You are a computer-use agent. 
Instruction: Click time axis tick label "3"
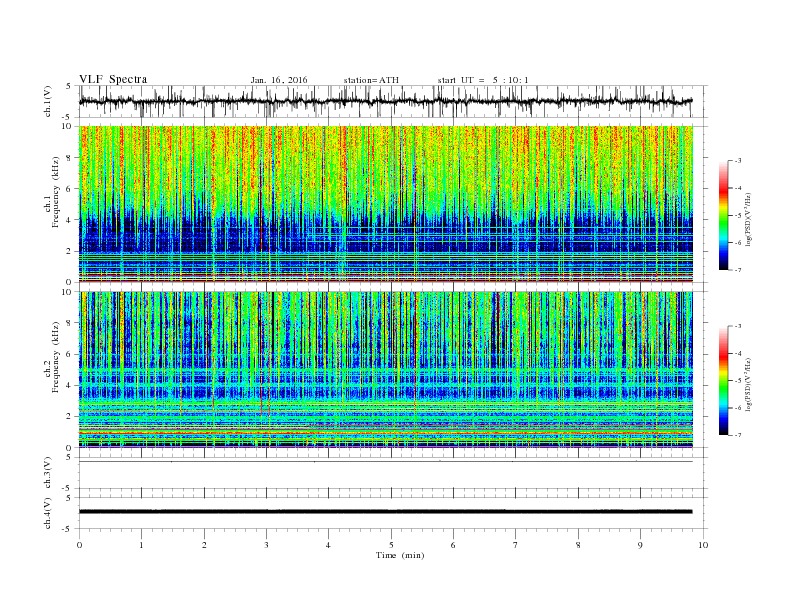pos(266,545)
